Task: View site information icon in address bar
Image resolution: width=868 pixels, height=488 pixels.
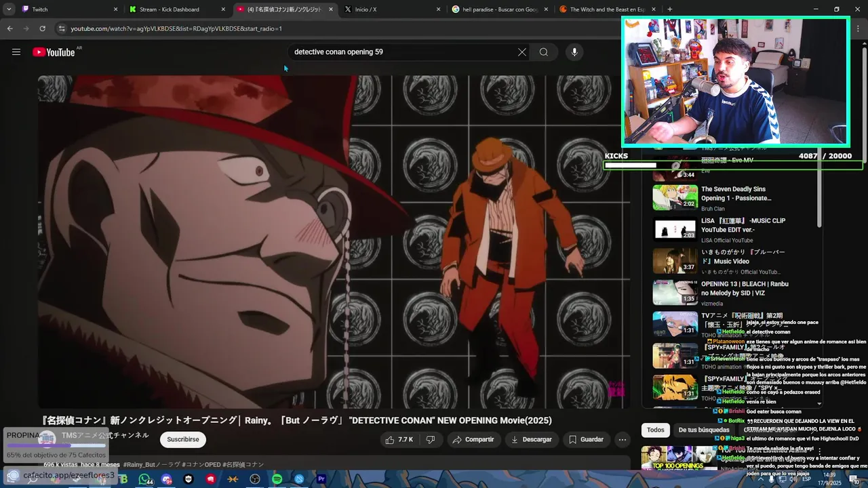Action: tap(62, 28)
